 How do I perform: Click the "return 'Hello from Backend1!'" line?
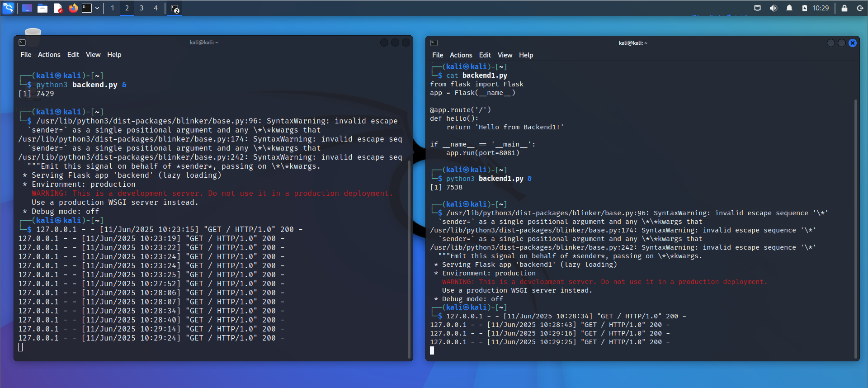tap(505, 127)
